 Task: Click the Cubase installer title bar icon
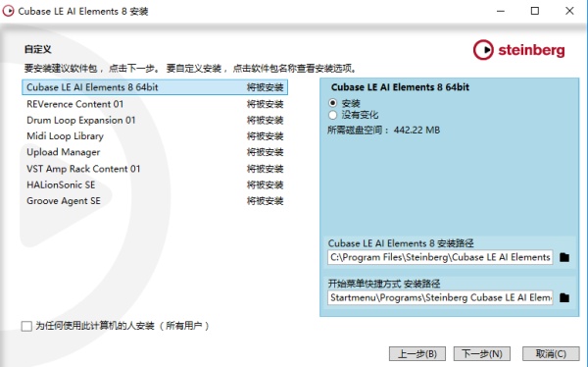(8, 11)
